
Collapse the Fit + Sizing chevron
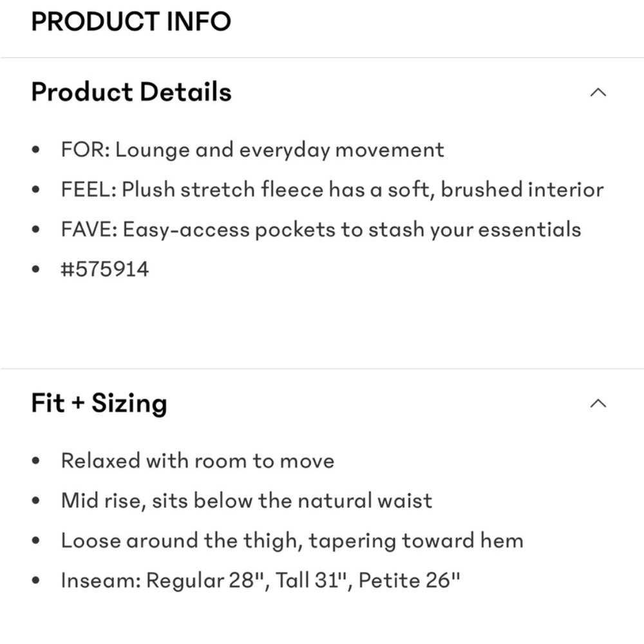pyautogui.click(x=598, y=403)
